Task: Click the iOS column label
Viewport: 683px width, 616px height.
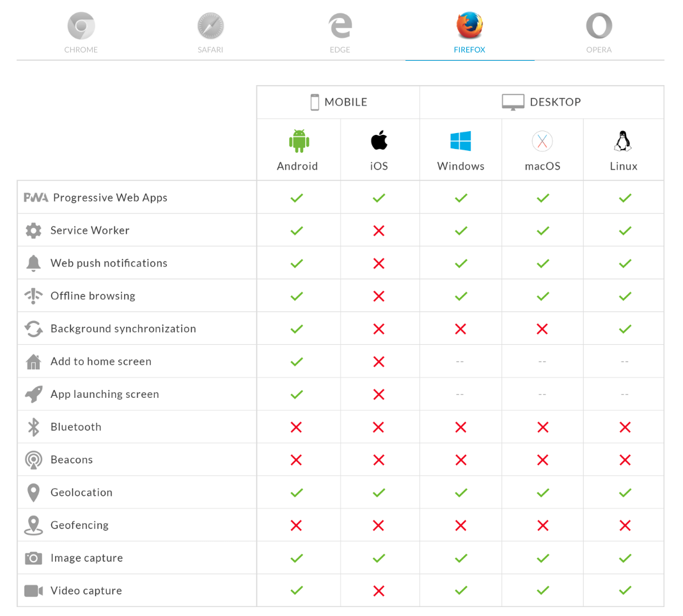Action: [379, 166]
